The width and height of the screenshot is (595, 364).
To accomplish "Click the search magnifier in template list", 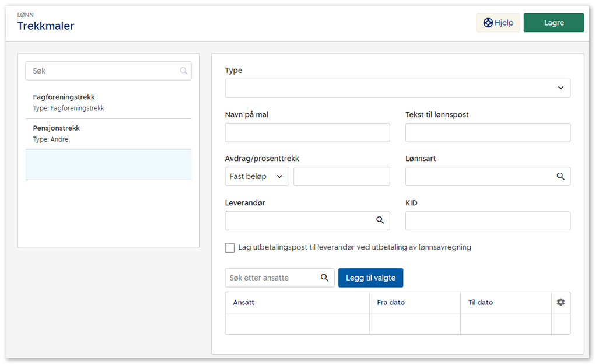I will 184,71.
